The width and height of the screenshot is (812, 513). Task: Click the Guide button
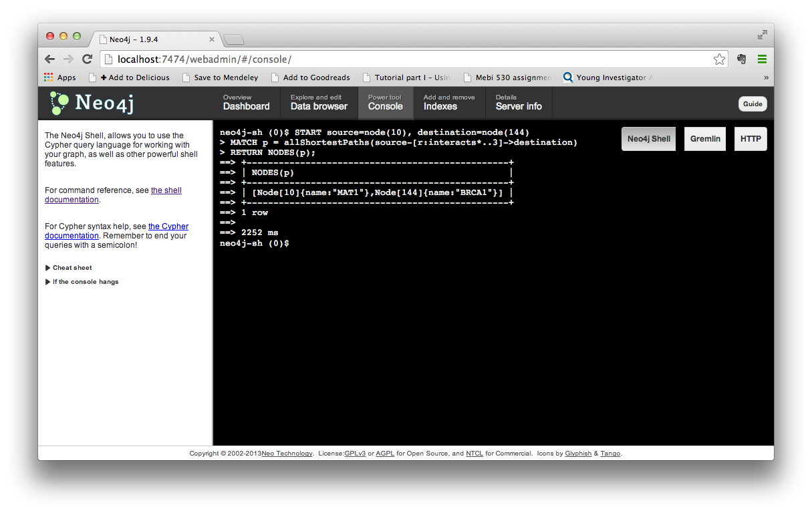click(753, 104)
